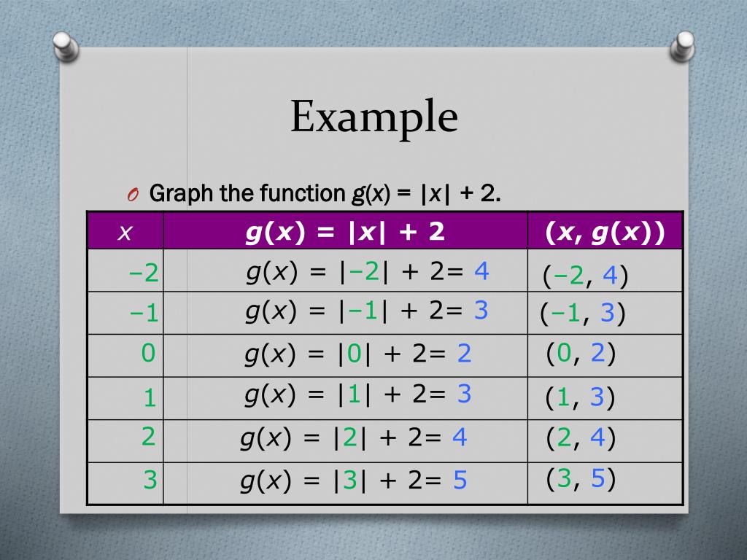This screenshot has height=560, width=747.
Task: Click the g(x) = |x| + 2 header cell
Action: click(x=345, y=231)
